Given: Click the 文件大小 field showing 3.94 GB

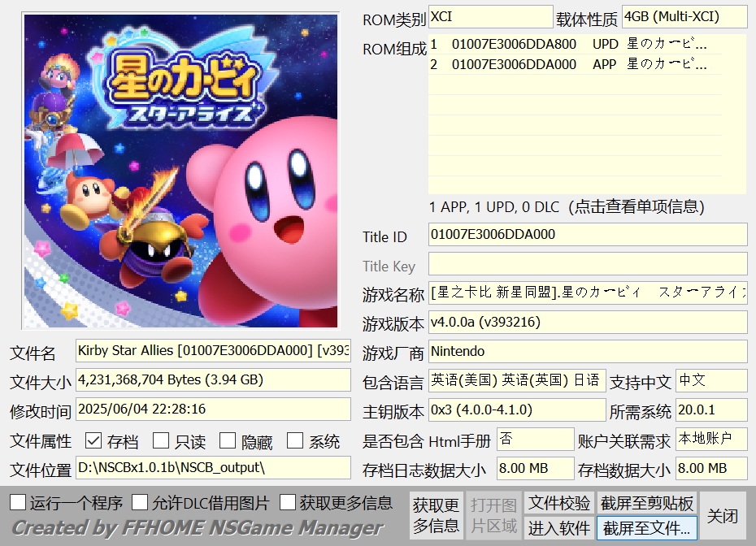Looking at the screenshot, I should 213,379.
